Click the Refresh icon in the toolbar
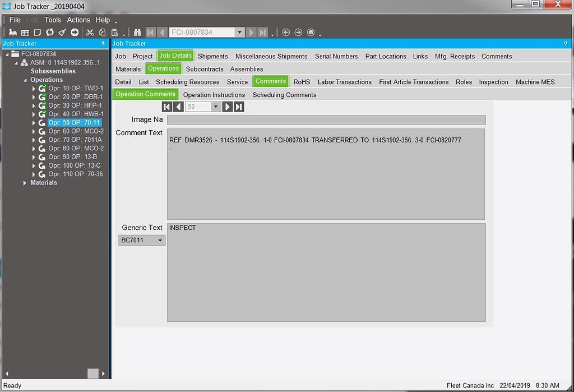This screenshot has width=574, height=392. (x=50, y=32)
